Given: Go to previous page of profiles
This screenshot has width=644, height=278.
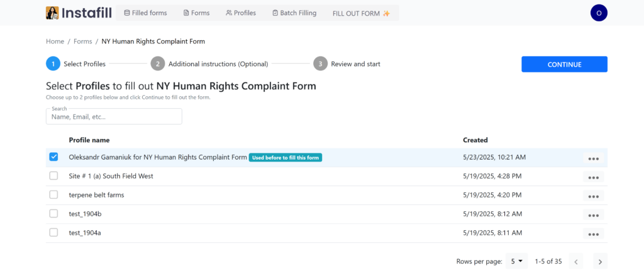Looking at the screenshot, I should click(x=576, y=262).
